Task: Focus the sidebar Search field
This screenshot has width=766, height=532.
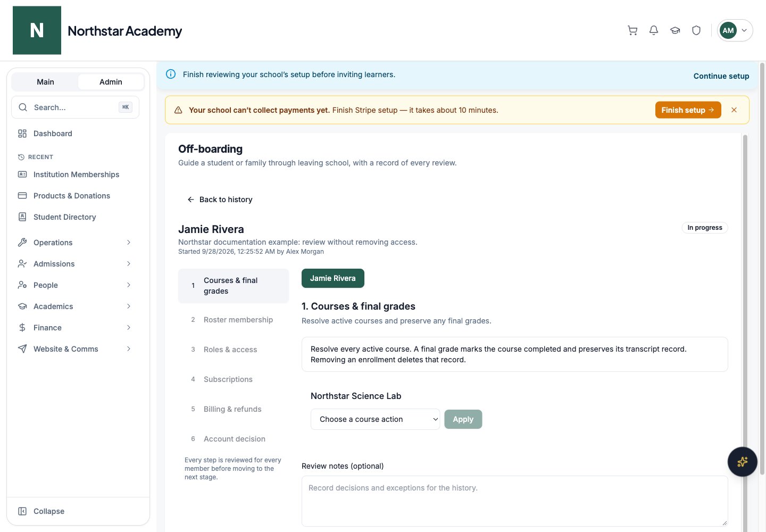Action: (75, 107)
